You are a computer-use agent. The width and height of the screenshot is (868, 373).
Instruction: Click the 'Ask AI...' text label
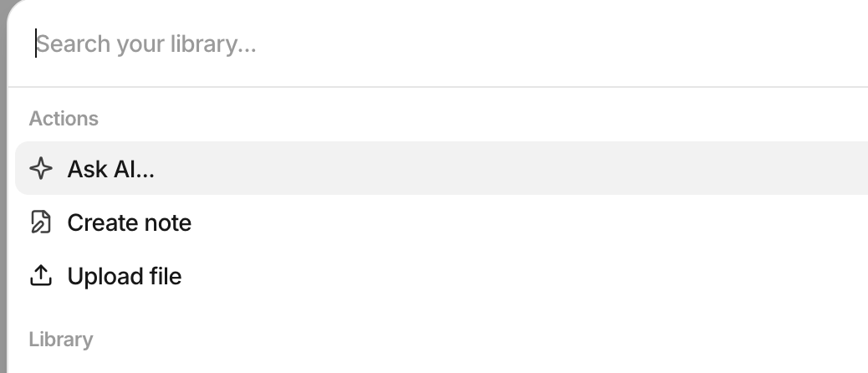(110, 169)
